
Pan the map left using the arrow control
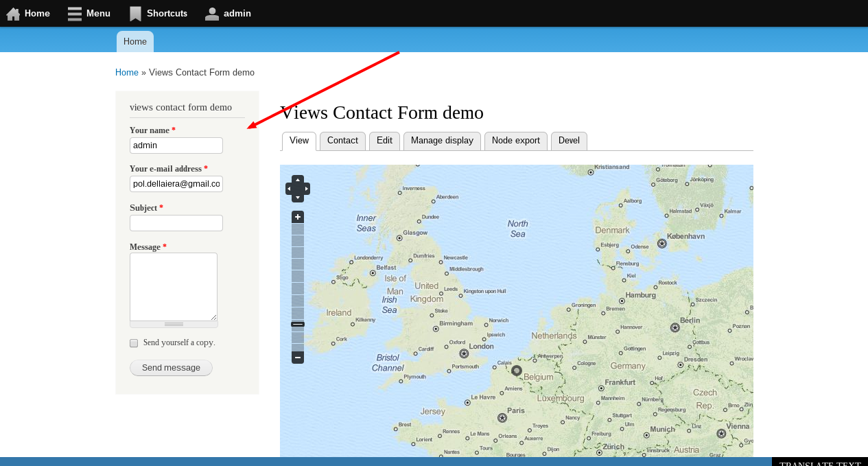pos(289,188)
